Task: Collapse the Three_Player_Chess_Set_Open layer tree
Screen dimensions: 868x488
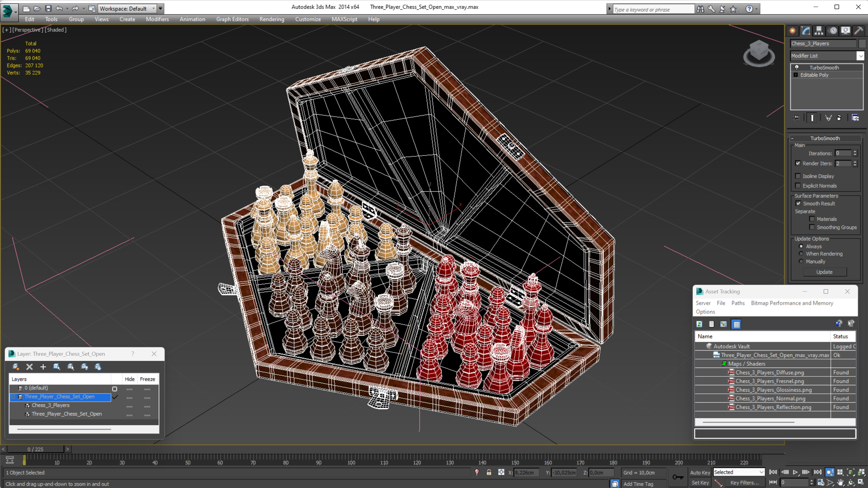Action: pos(13,397)
